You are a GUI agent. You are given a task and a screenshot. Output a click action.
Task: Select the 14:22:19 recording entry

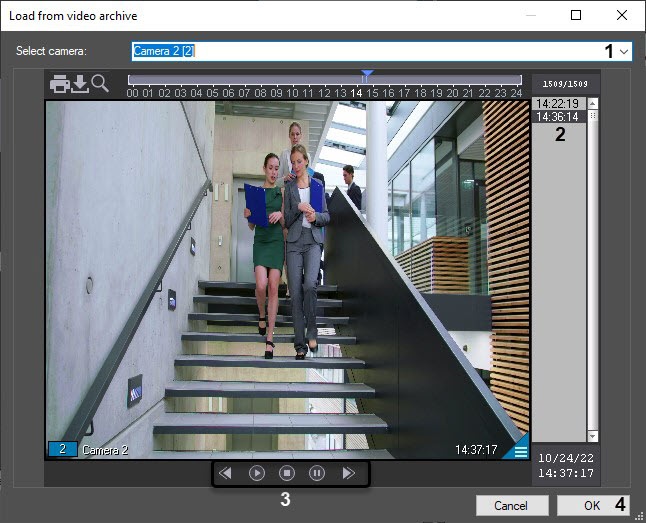point(555,103)
